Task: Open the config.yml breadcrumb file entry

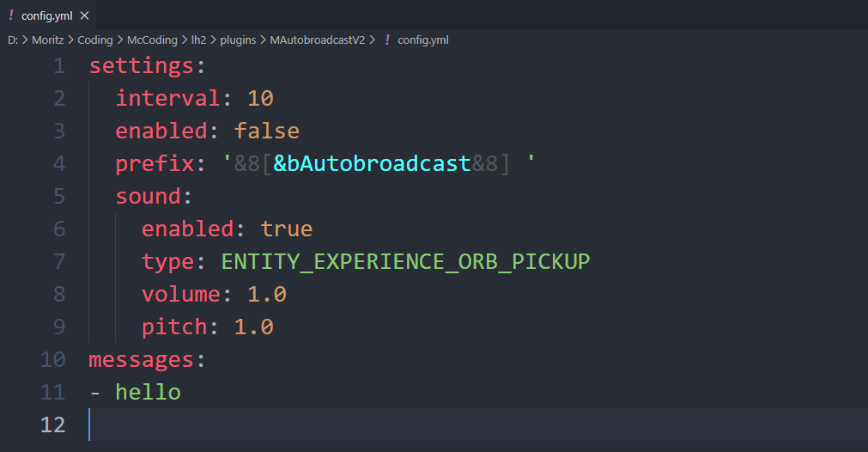Action: point(423,40)
